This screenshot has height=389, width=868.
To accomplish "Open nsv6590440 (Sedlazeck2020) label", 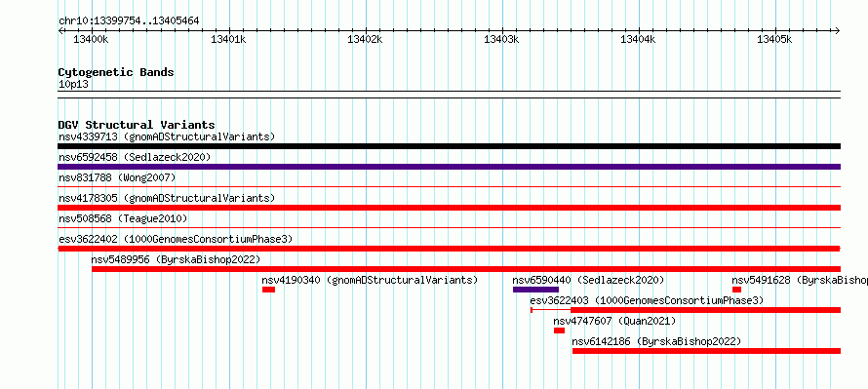I will point(588,280).
